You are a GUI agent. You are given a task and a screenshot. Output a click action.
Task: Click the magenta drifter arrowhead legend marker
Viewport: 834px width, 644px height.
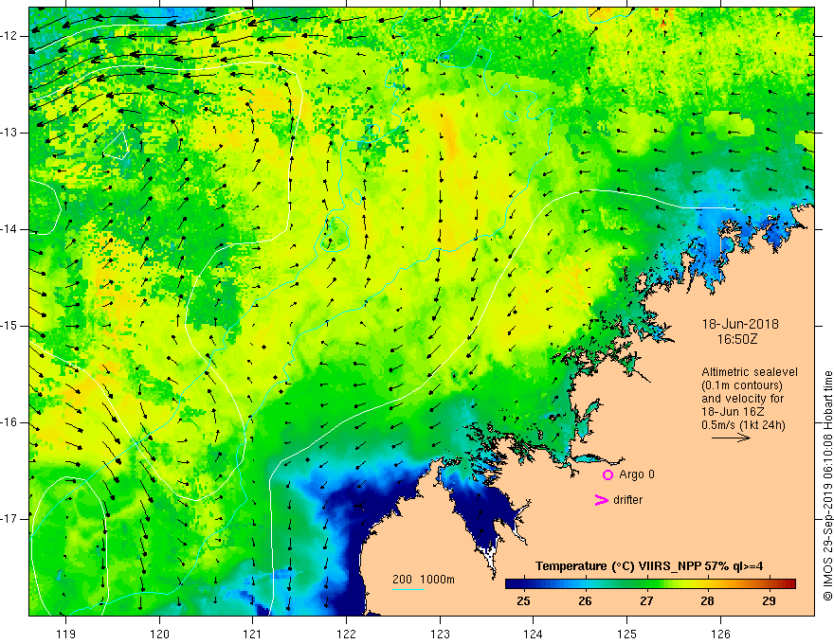click(601, 500)
